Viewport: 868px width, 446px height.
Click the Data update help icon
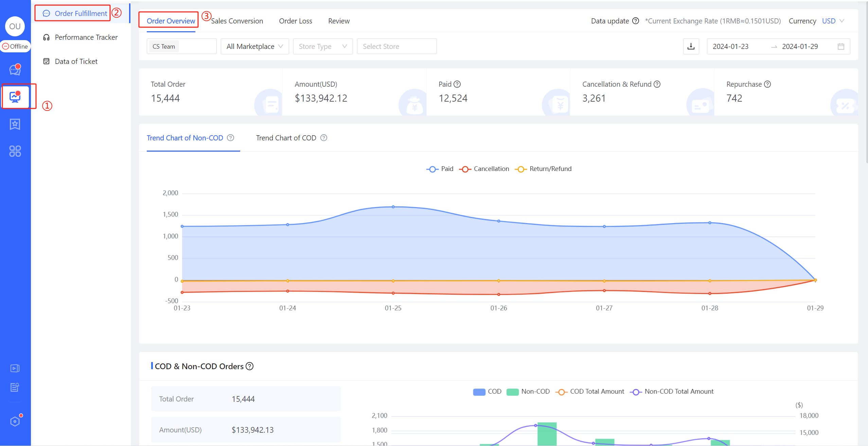(635, 21)
